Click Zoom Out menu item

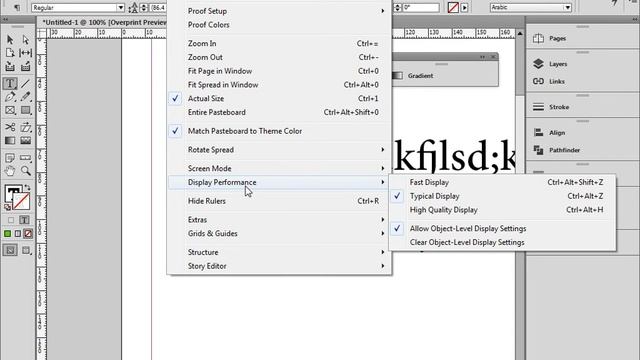(x=279, y=57)
